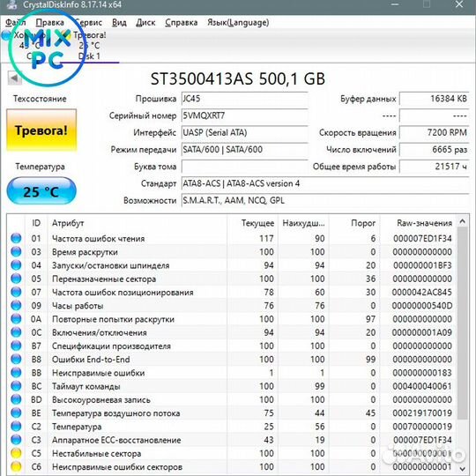476x476 pixels.
Task: Click the ST3500413AS 500,1 GB drive title
Action: tap(238, 79)
